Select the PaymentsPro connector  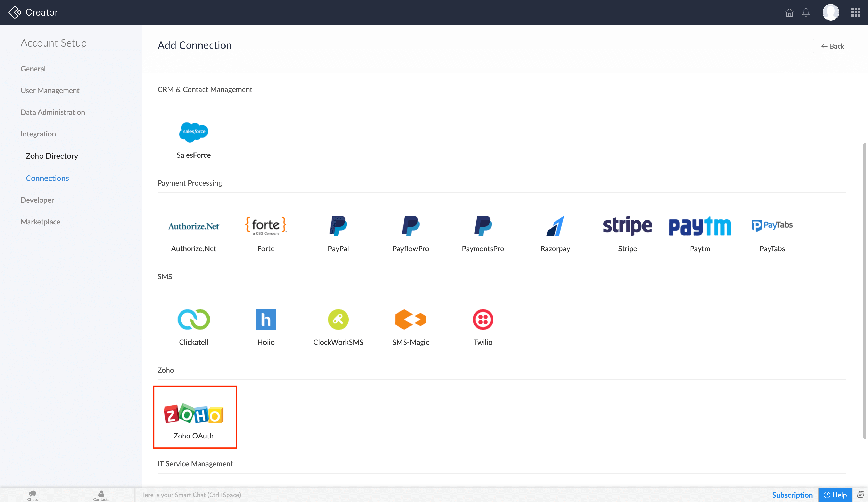point(483,233)
